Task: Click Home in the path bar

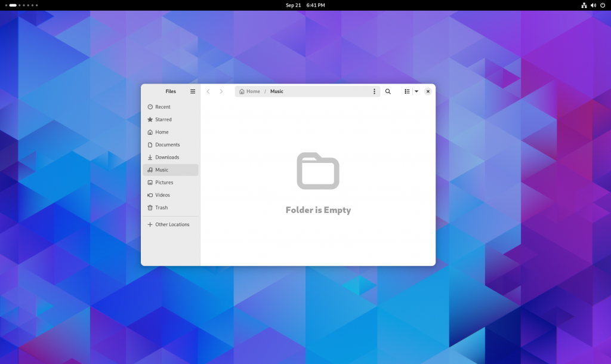Action: coord(250,91)
